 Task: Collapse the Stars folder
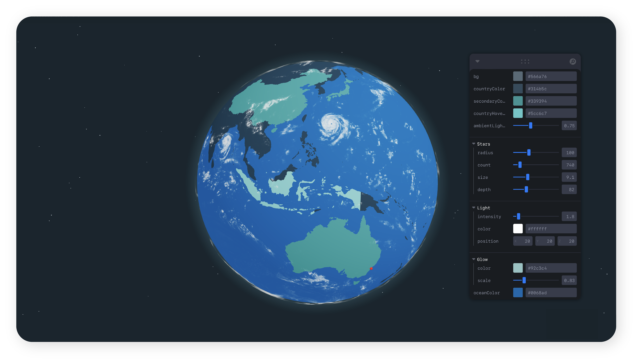click(474, 144)
